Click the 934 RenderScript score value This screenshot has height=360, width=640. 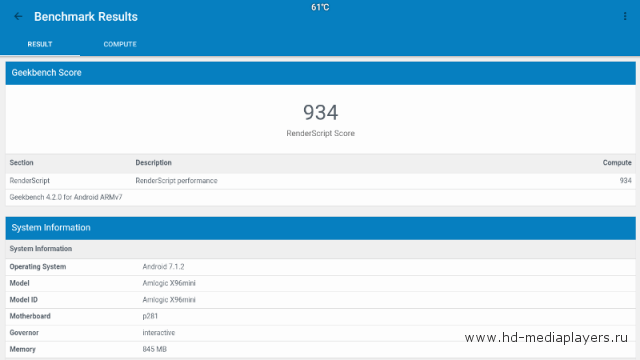click(320, 112)
